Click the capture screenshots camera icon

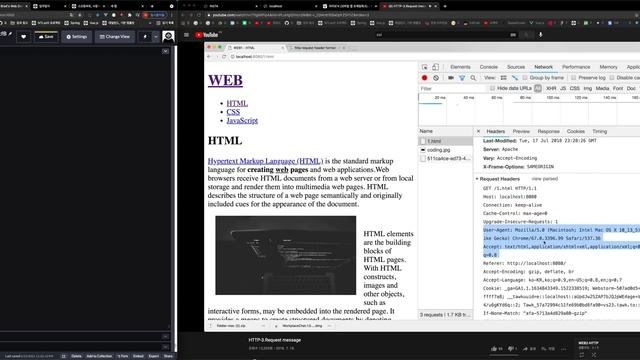click(451, 78)
